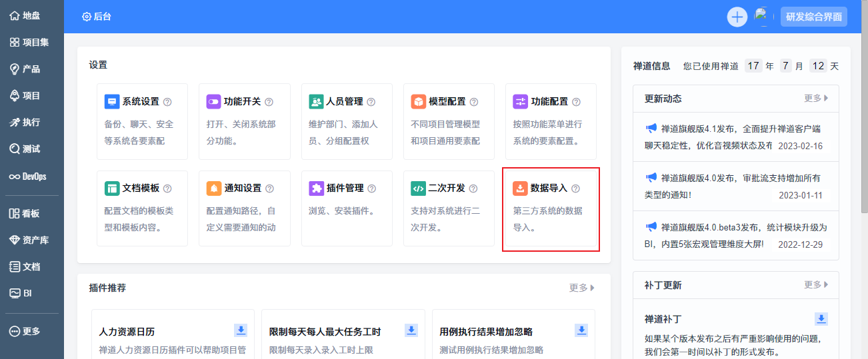Viewport: 868px width, 359px height.
Task: Show help for 插件管理
Action: pos(371,188)
